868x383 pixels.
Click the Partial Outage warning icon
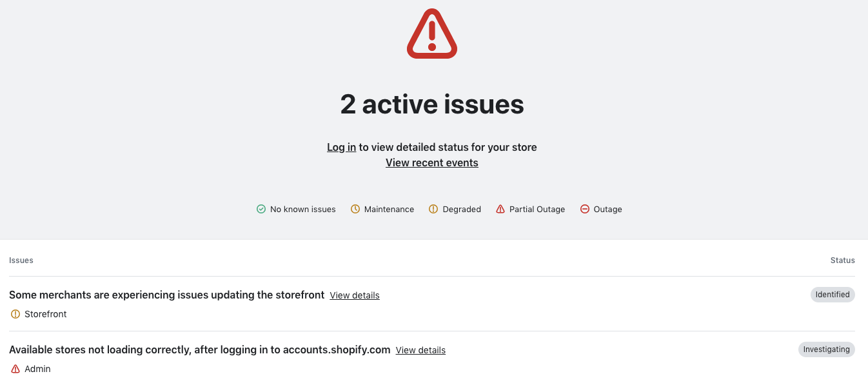click(x=500, y=209)
